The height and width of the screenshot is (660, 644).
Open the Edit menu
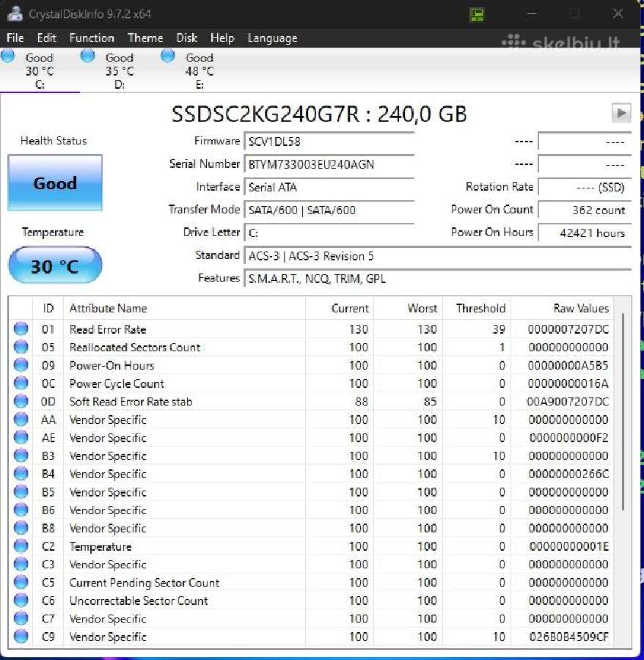pos(46,38)
